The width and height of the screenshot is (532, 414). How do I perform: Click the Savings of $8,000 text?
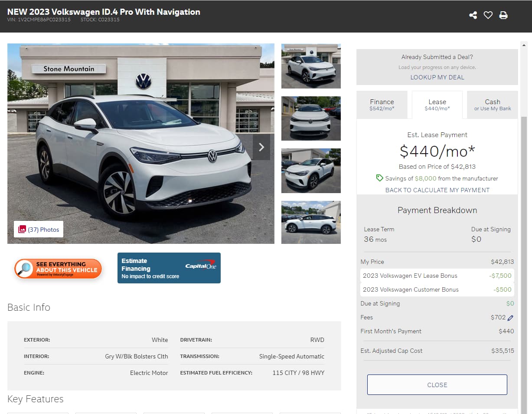[x=442, y=178]
